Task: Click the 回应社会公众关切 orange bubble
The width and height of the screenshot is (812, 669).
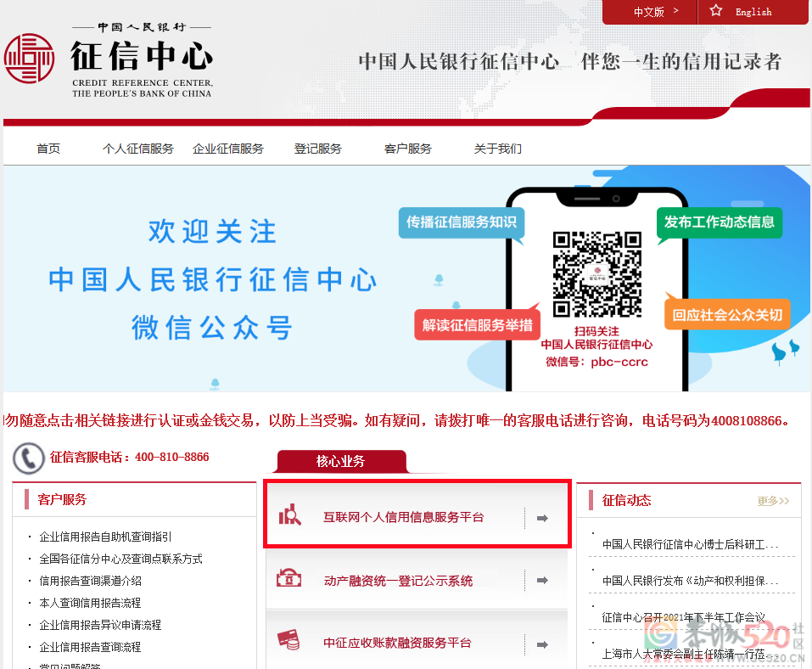Action: [x=728, y=315]
